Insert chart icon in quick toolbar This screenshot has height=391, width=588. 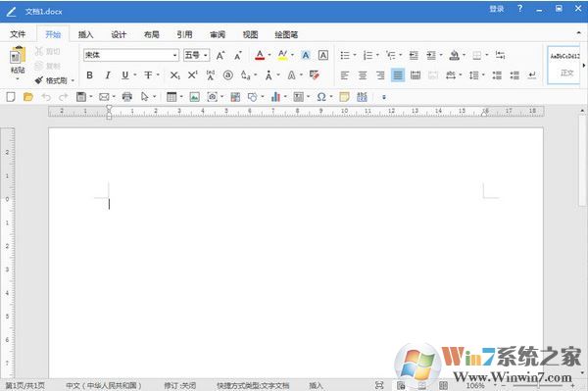click(275, 97)
